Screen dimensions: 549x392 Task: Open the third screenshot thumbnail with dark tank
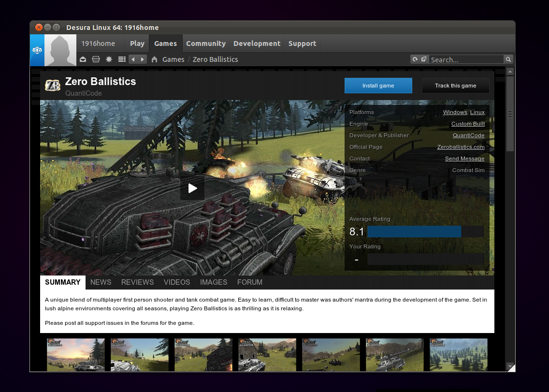click(x=203, y=354)
